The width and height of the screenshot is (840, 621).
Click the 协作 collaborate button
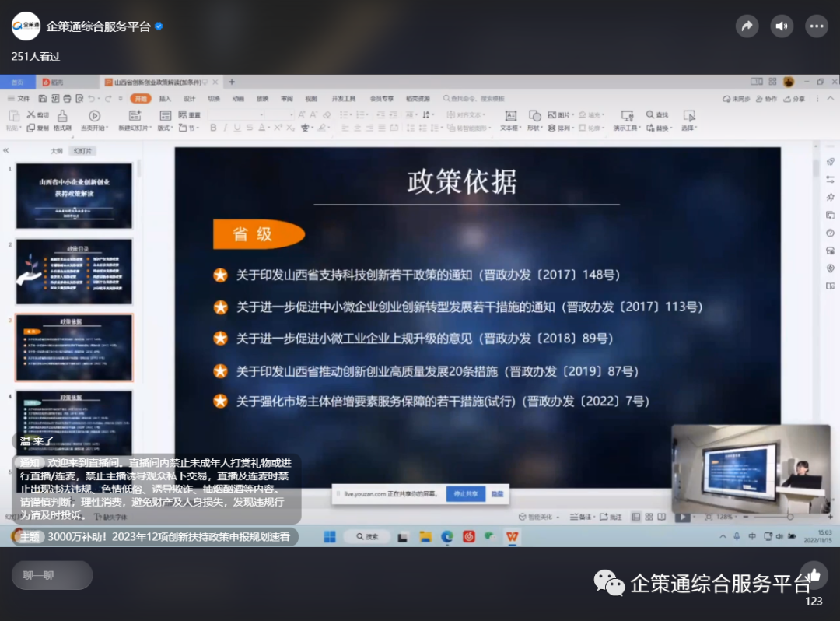767,99
